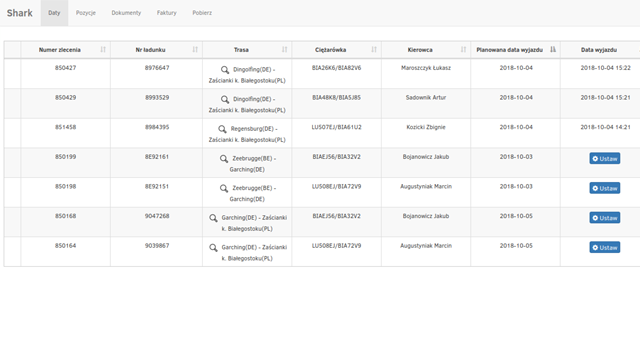Viewport: 640px width, 360px height.
Task: Open the Pozycje tab
Action: coord(86,13)
